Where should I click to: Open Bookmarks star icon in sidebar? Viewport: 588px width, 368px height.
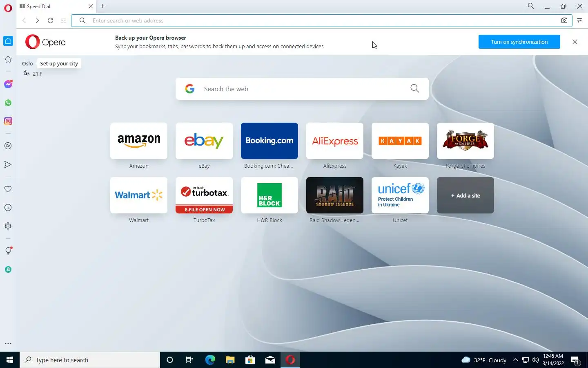coord(8,60)
